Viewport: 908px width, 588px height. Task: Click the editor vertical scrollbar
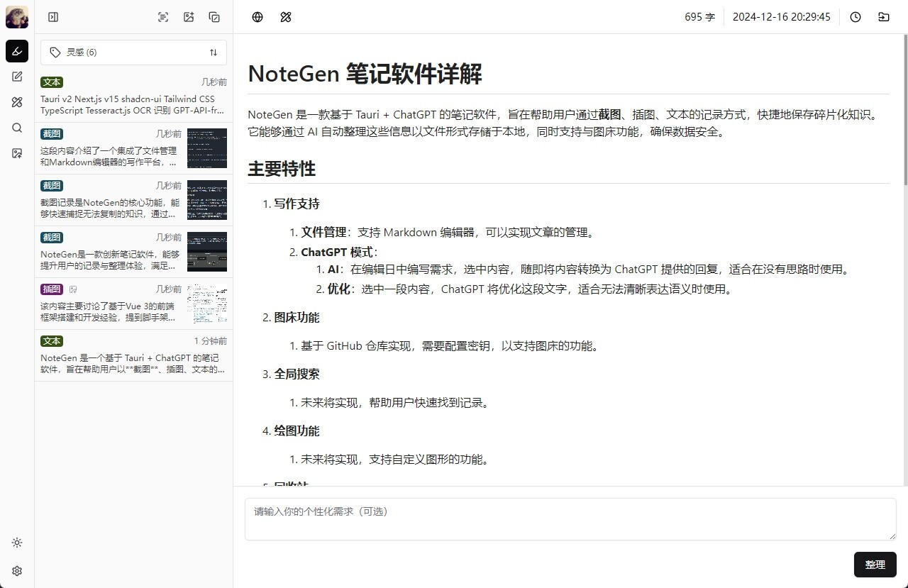pyautogui.click(x=904, y=110)
